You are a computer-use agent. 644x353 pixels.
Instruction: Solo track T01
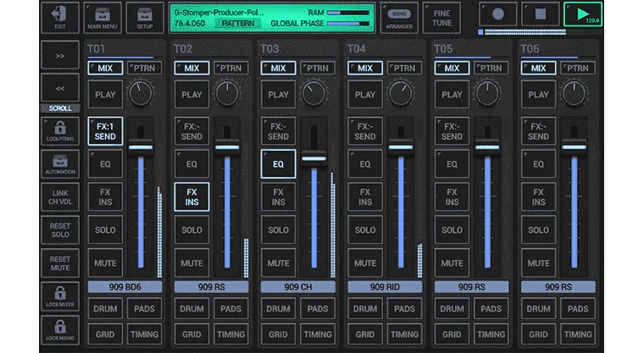pos(105,230)
